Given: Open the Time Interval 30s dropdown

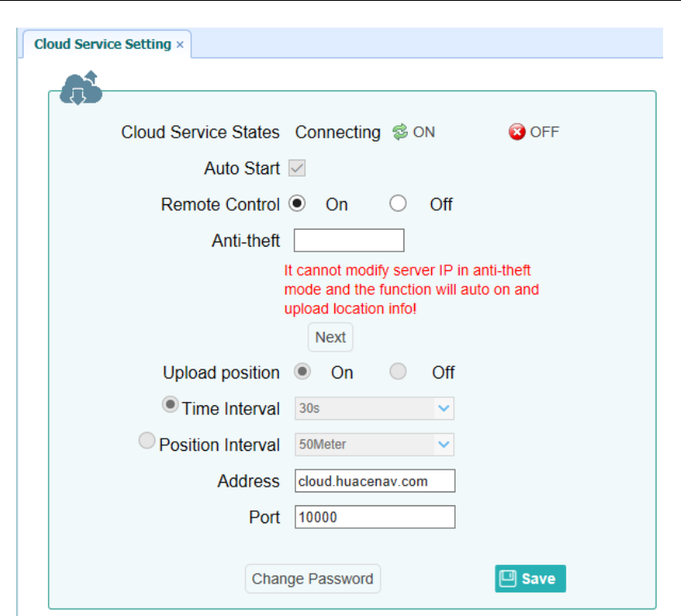Looking at the screenshot, I should point(374,408).
